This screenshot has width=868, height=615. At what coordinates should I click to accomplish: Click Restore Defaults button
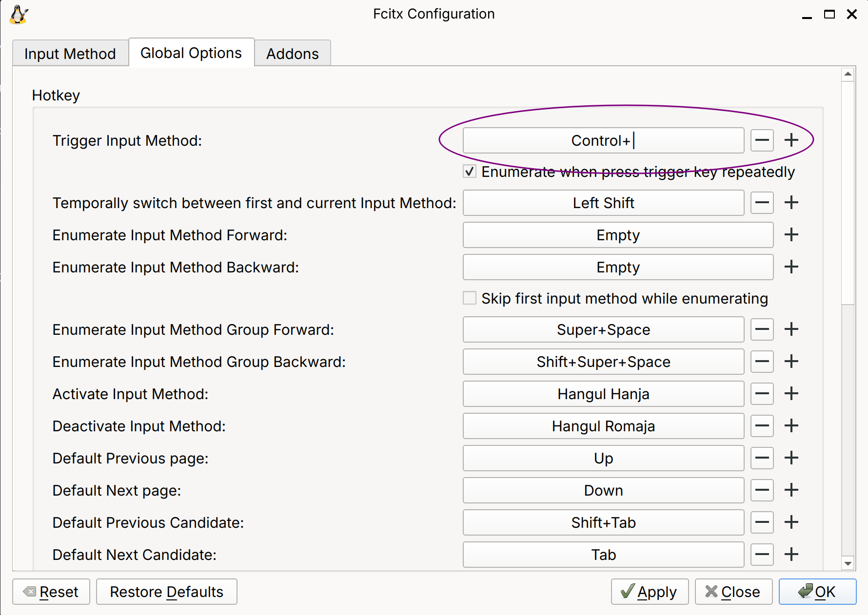click(x=167, y=592)
